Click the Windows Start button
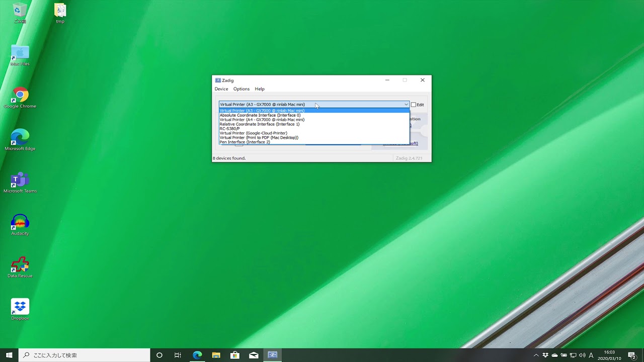644x362 pixels. 9,355
